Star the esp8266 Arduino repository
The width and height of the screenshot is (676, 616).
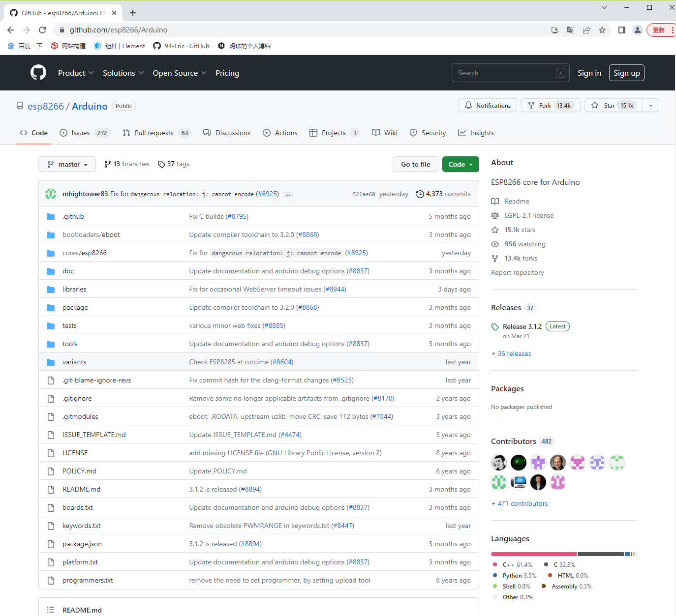(613, 105)
